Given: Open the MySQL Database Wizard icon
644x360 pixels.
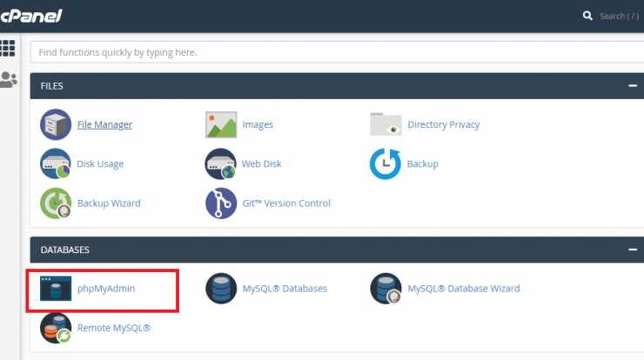Looking at the screenshot, I should (x=386, y=289).
